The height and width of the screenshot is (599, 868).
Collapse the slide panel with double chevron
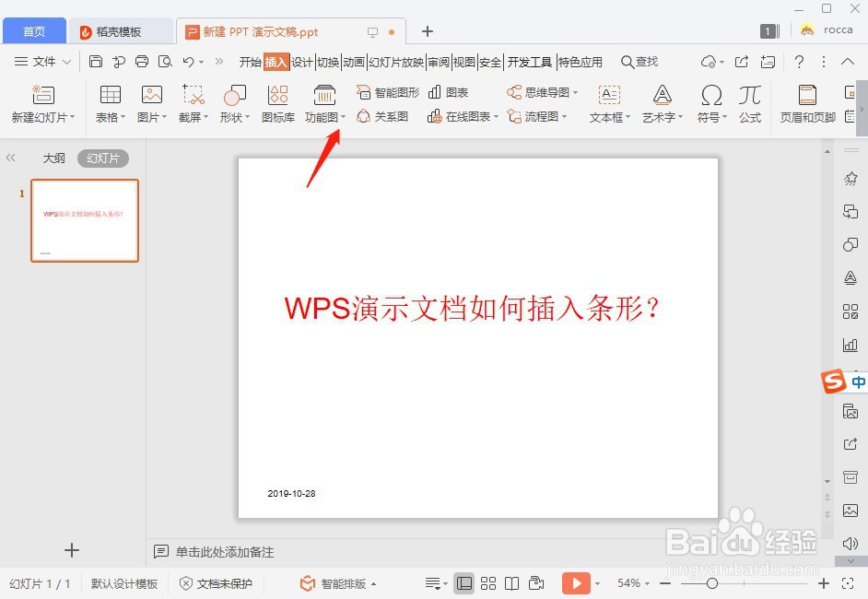click(x=10, y=158)
